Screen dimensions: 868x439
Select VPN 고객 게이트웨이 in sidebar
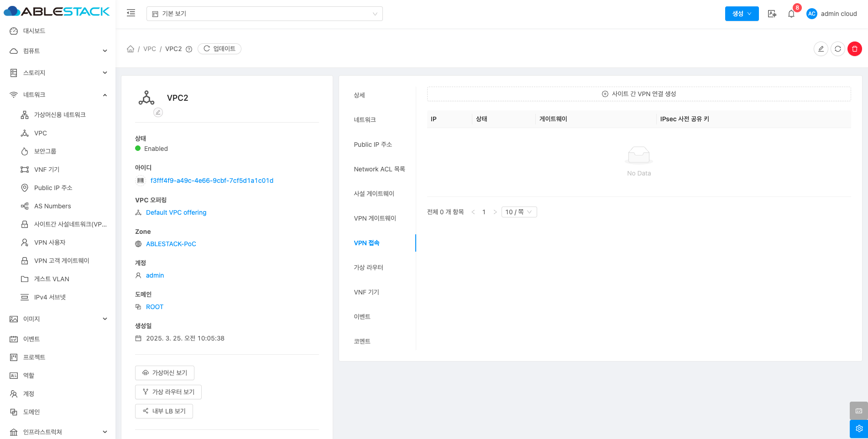(62, 261)
